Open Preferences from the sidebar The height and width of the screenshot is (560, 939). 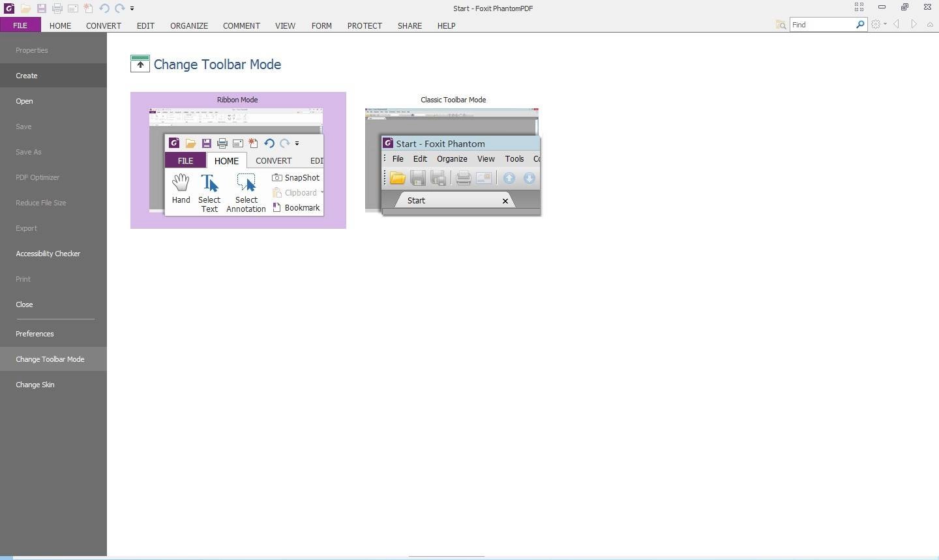(x=53, y=334)
